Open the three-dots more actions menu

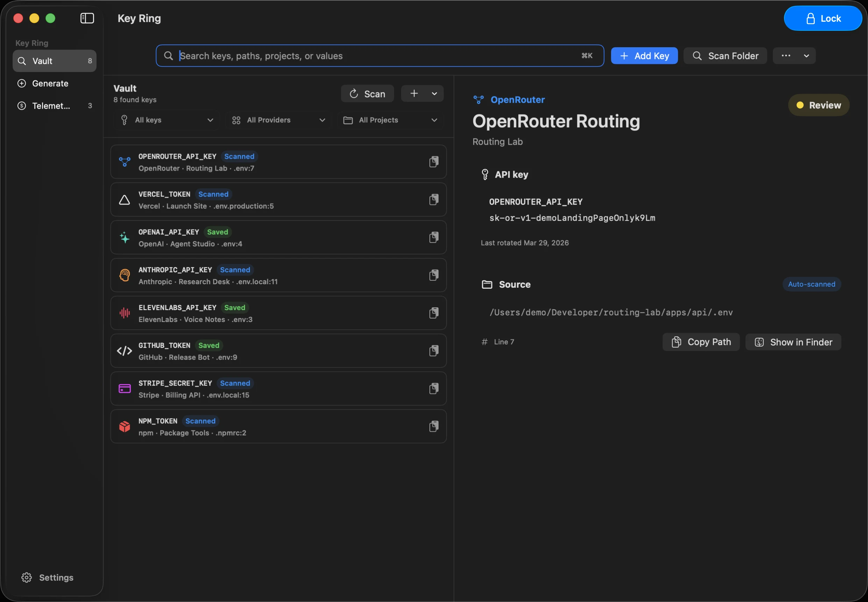click(786, 56)
